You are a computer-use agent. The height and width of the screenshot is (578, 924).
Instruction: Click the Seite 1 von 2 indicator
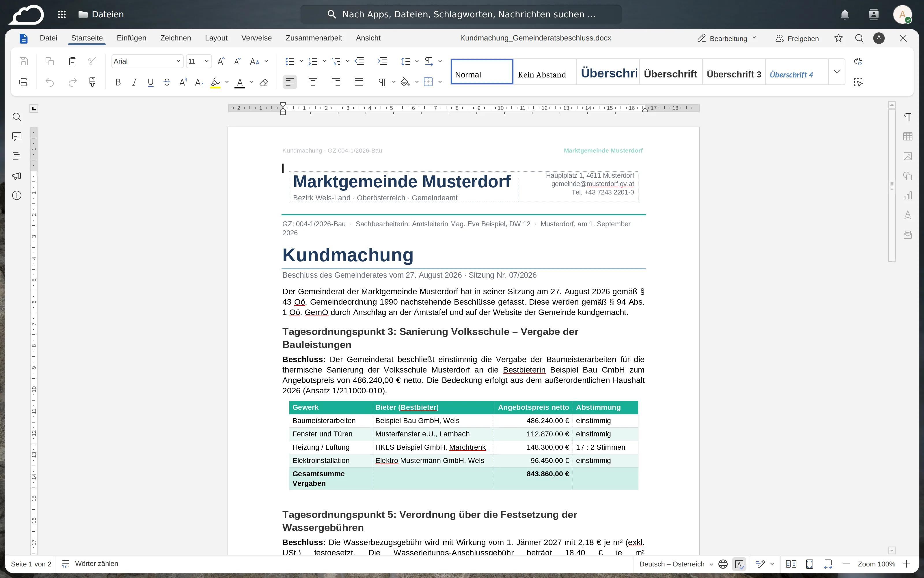pyautogui.click(x=31, y=564)
